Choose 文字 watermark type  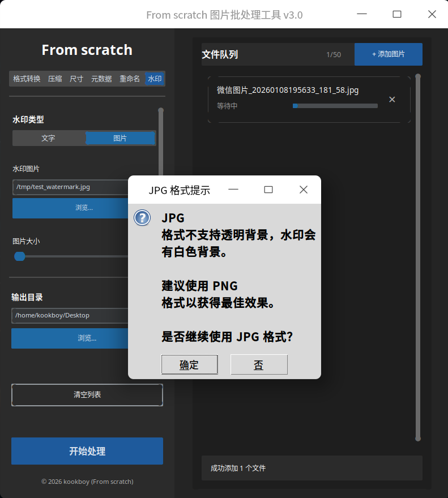click(49, 138)
